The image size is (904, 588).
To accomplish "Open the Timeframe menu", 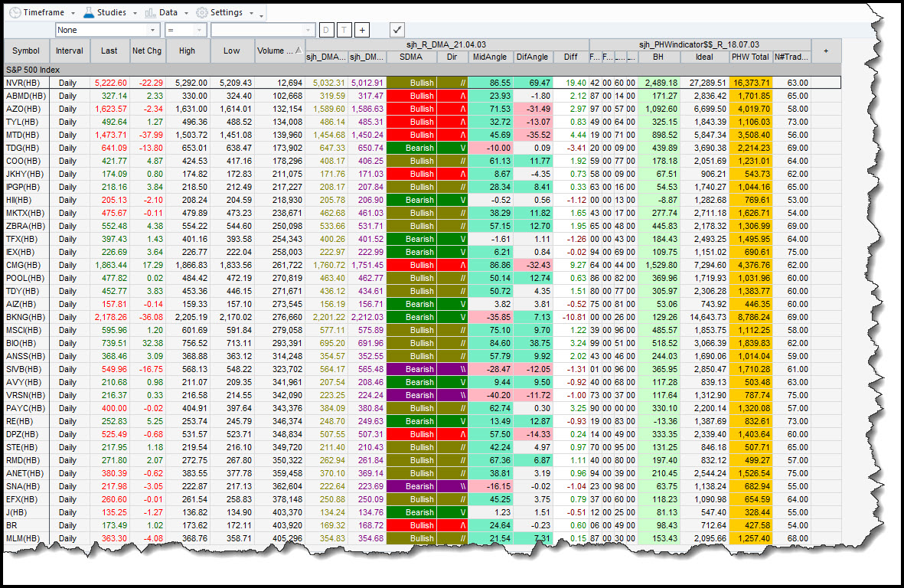I will [x=43, y=12].
